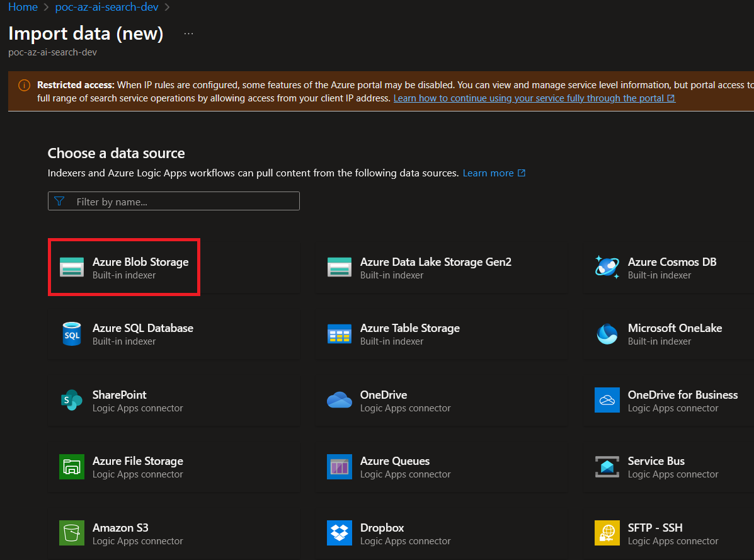This screenshot has width=754, height=560.
Task: Click the Restricted access bold label
Action: (x=76, y=84)
